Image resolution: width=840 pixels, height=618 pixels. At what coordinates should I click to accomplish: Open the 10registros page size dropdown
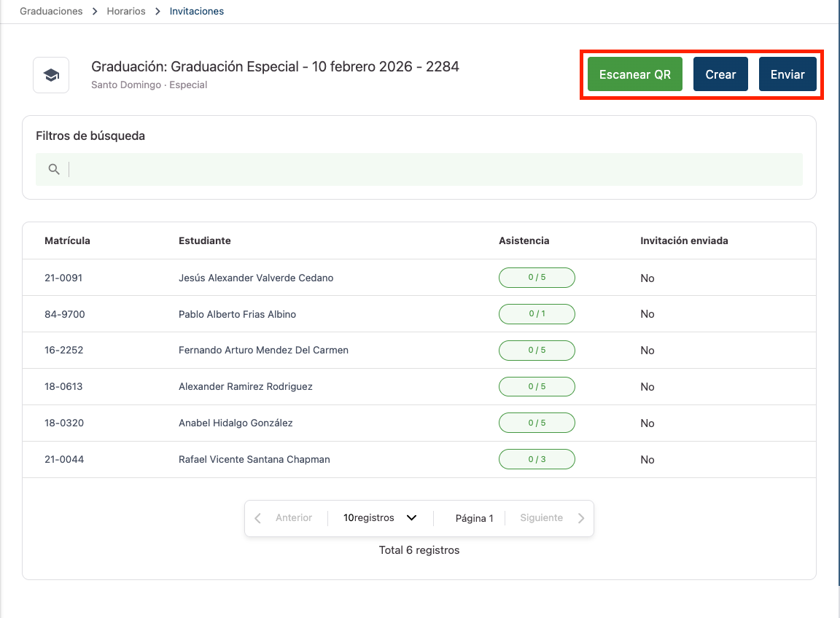point(380,518)
